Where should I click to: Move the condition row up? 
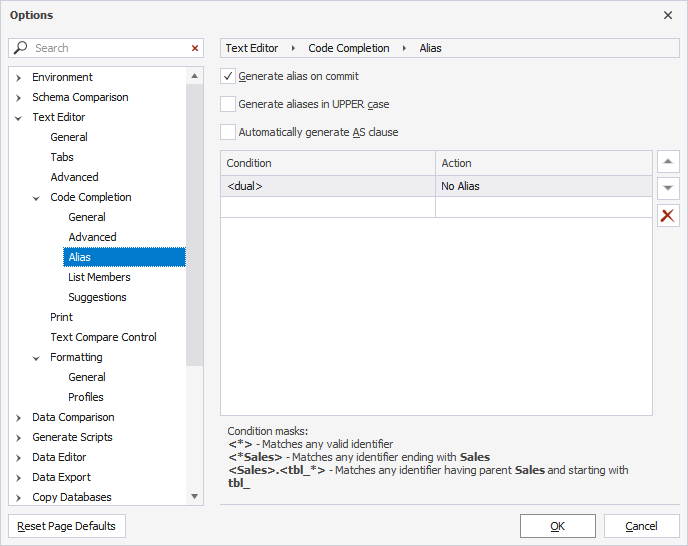tap(668, 162)
